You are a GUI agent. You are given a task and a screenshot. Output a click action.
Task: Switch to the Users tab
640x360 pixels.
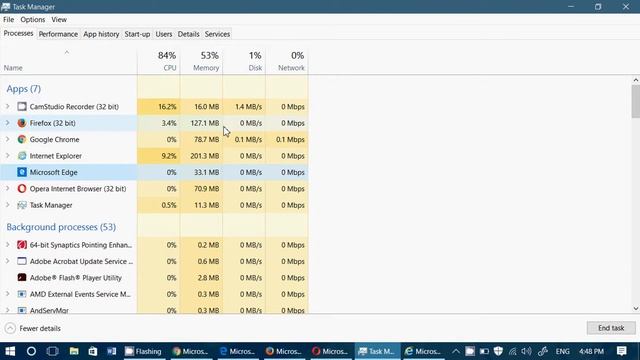point(164,34)
